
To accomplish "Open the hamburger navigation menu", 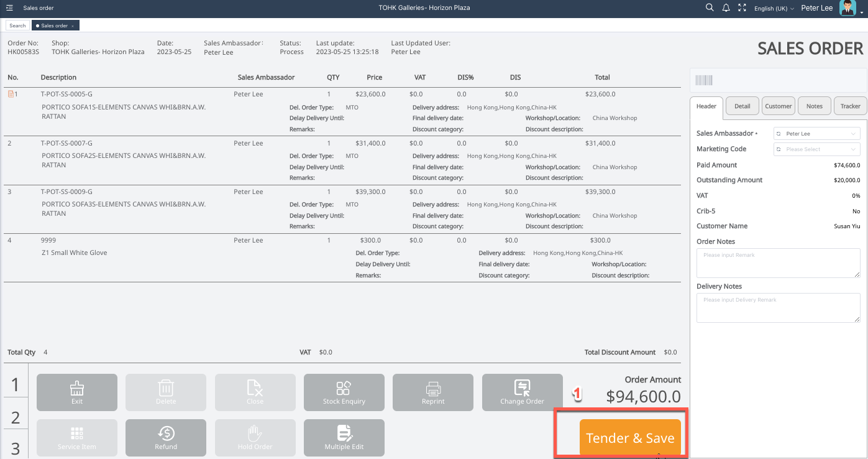I will (9, 8).
